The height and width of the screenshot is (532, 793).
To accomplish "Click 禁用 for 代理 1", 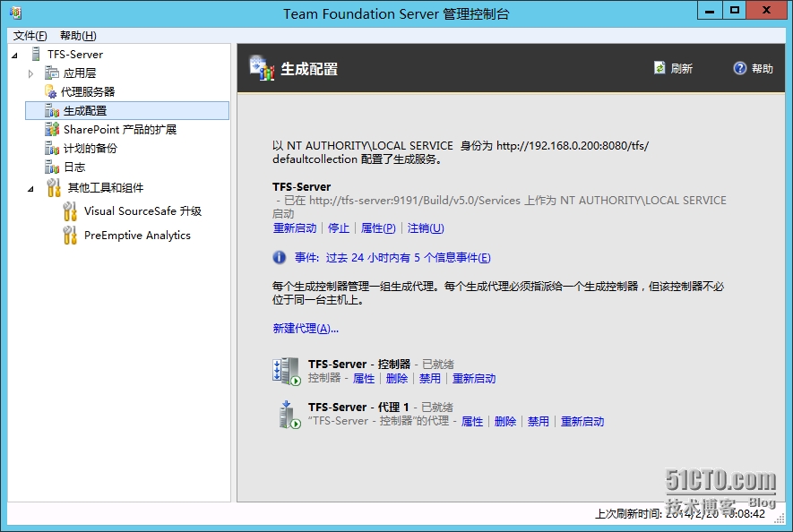I will click(x=539, y=421).
